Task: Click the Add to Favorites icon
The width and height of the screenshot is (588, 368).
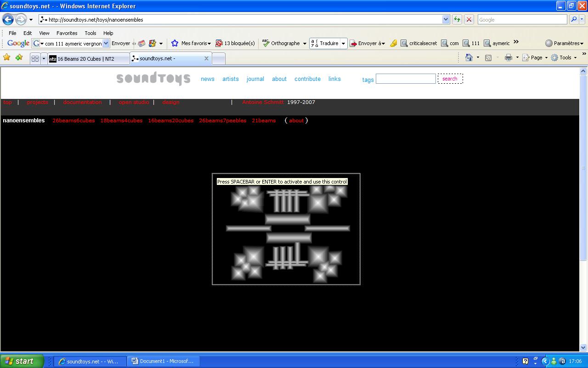Action: tap(19, 57)
